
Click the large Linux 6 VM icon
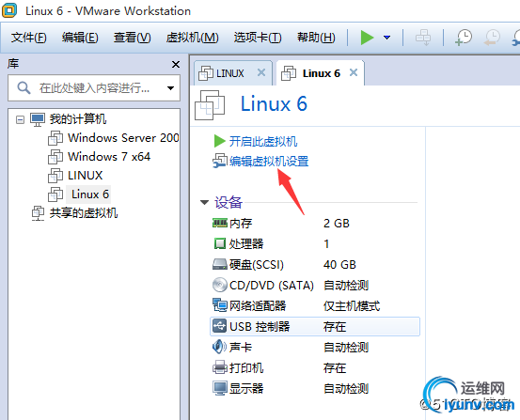(x=210, y=105)
